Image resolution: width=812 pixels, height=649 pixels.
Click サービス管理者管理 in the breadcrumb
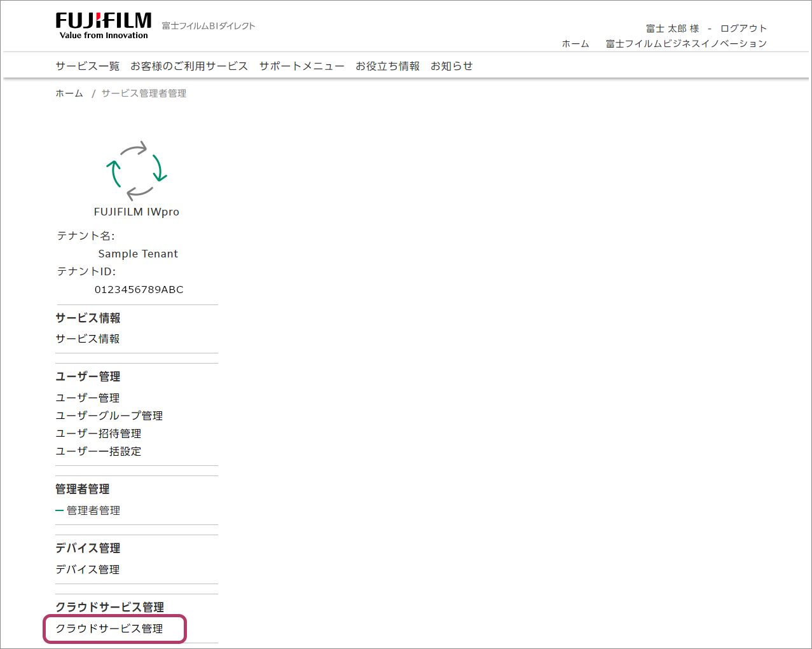pos(144,93)
